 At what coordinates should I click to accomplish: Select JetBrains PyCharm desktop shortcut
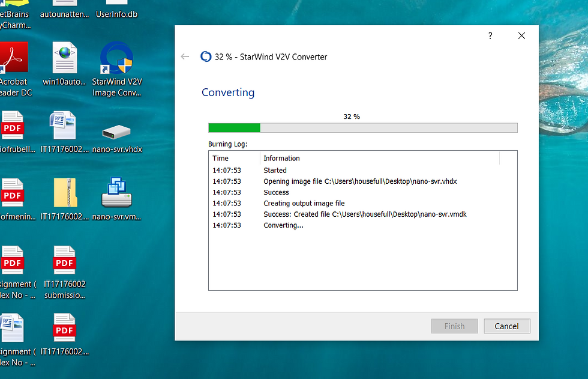click(x=14, y=15)
